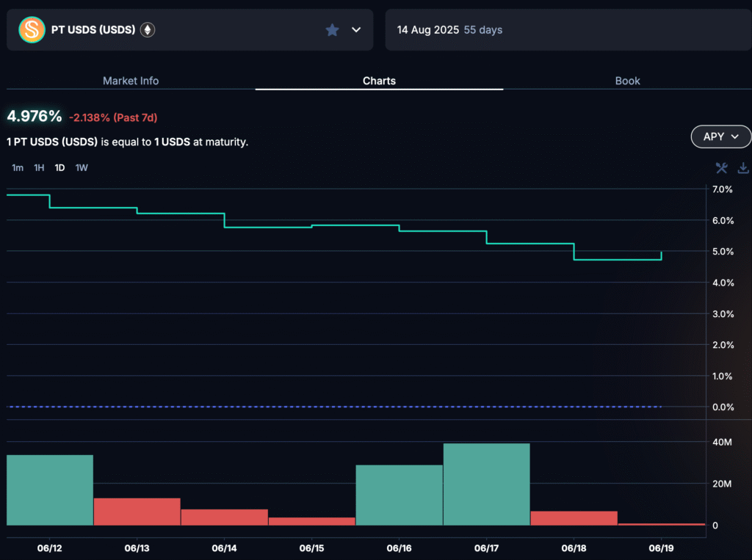Viewport: 752px width, 560px height.
Task: Click the 06/19 date axis label
Action: [662, 548]
